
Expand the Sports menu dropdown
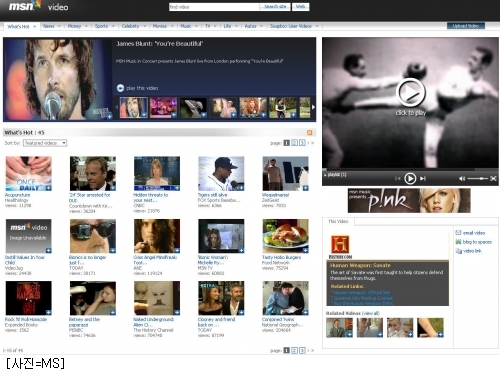coord(104,26)
